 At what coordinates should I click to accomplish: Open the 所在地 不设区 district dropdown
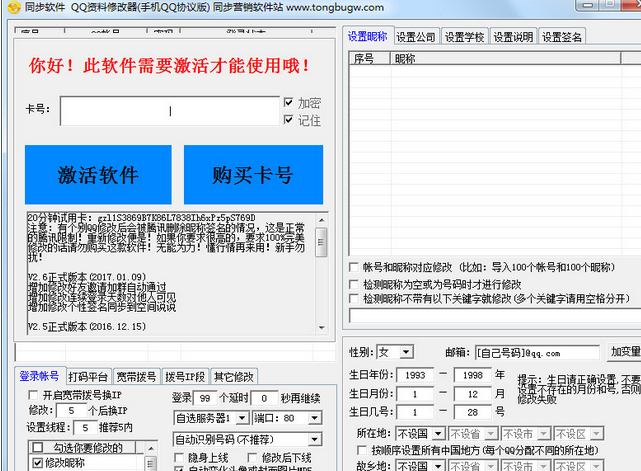(x=596, y=433)
